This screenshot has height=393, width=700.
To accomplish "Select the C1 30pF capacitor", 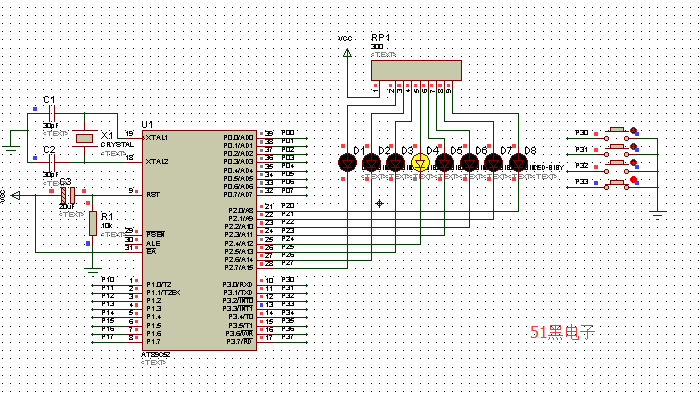I will (51, 114).
